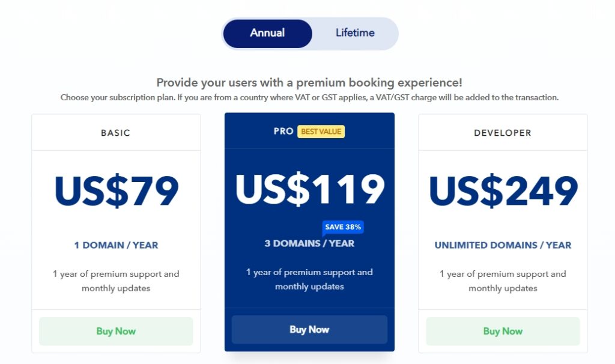Image resolution: width=615 pixels, height=364 pixels.
Task: Click Unlimited Domains / Year label
Action: pyautogui.click(x=503, y=245)
